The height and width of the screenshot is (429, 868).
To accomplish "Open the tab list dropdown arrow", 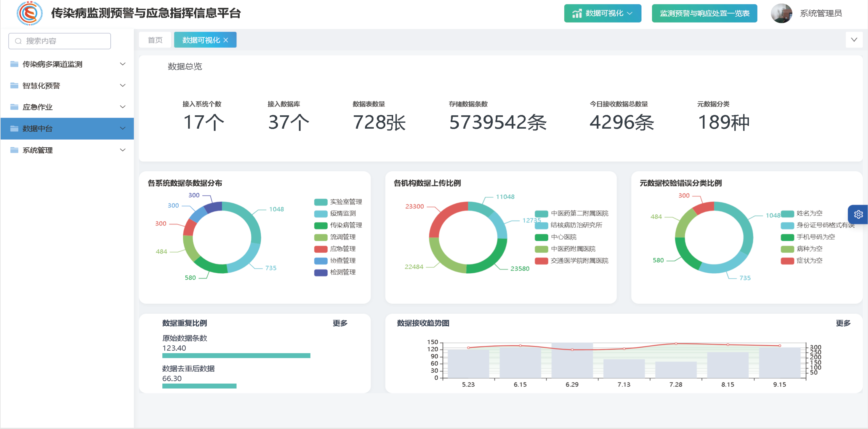I will [x=854, y=40].
